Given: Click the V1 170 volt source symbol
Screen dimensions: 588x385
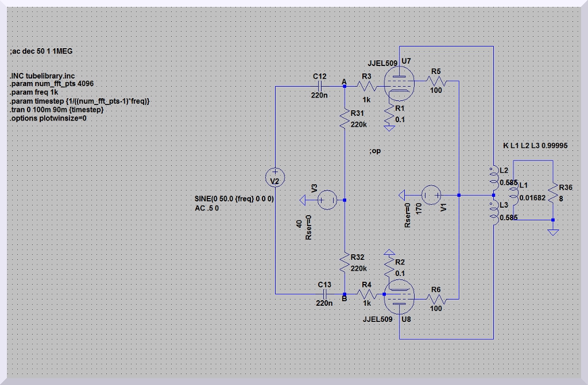Looking at the screenshot, I should (431, 195).
